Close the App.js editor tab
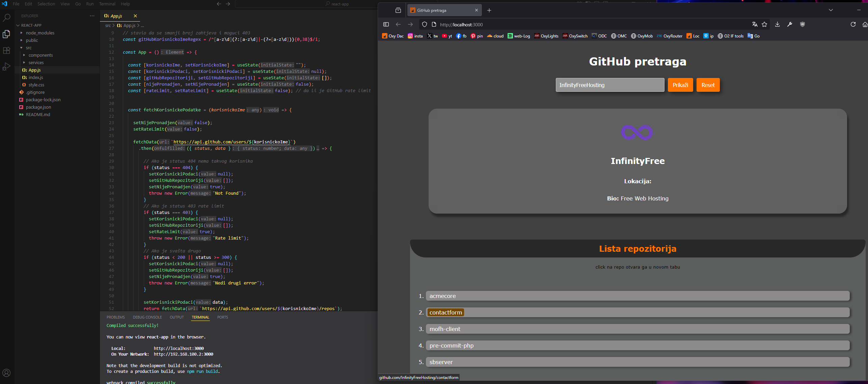Image resolution: width=868 pixels, height=384 pixels. 135,16
